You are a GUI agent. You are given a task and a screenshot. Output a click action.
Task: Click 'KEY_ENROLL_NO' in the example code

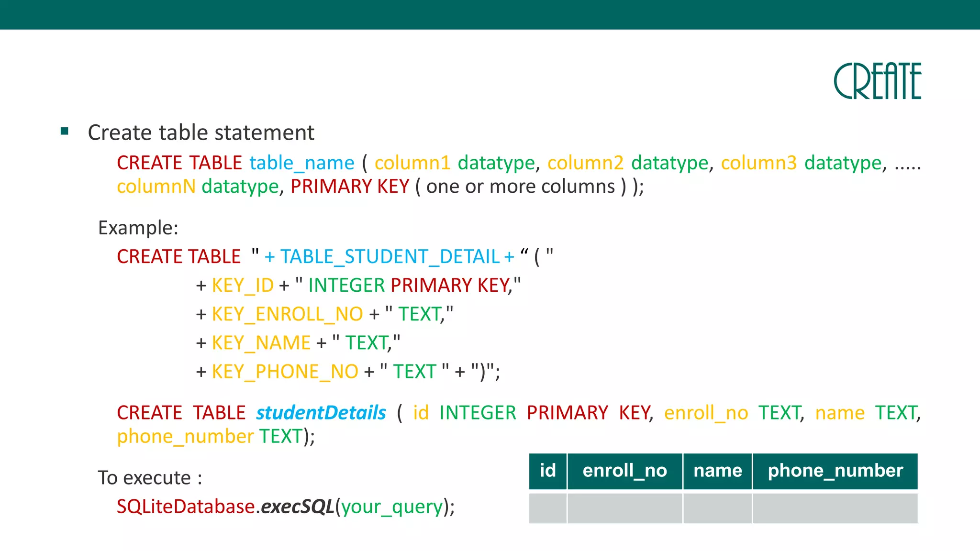(287, 314)
